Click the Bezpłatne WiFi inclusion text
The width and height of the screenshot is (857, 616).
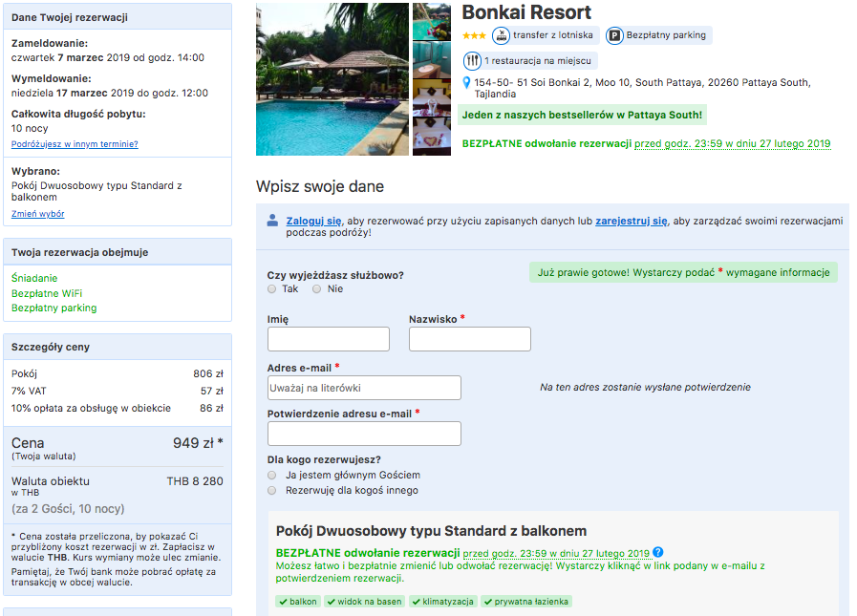point(47,293)
